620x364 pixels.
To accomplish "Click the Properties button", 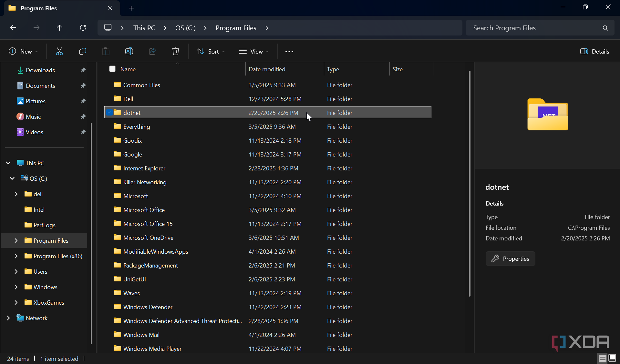I will [x=510, y=258].
